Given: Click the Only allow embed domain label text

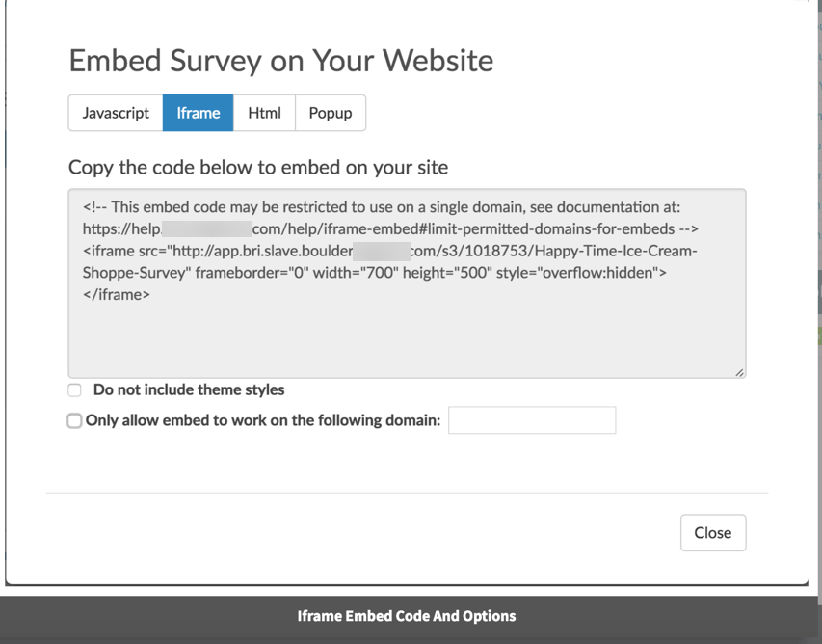Looking at the screenshot, I should [263, 420].
